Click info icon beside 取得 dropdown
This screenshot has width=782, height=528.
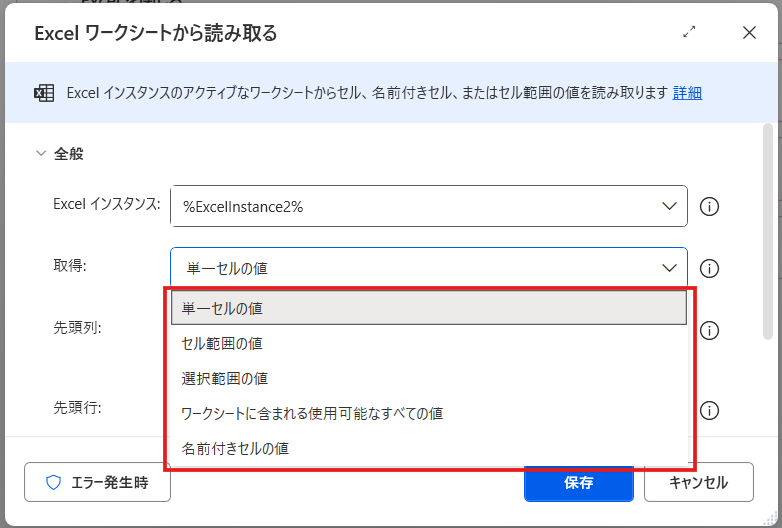click(x=710, y=268)
